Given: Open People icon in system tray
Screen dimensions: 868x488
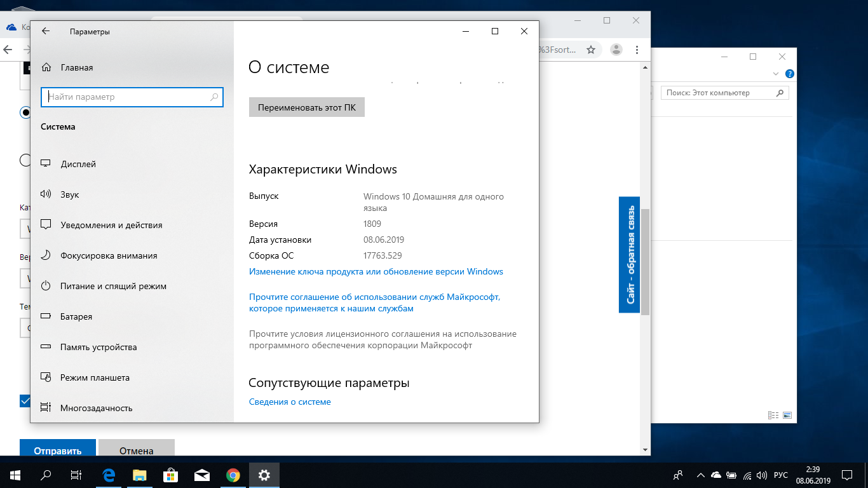Looking at the screenshot, I should 679,475.
